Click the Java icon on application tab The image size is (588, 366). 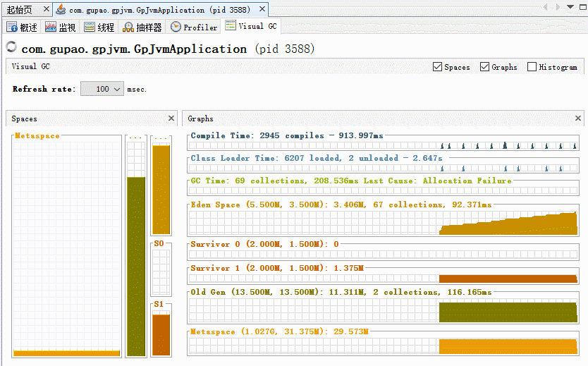tap(61, 10)
